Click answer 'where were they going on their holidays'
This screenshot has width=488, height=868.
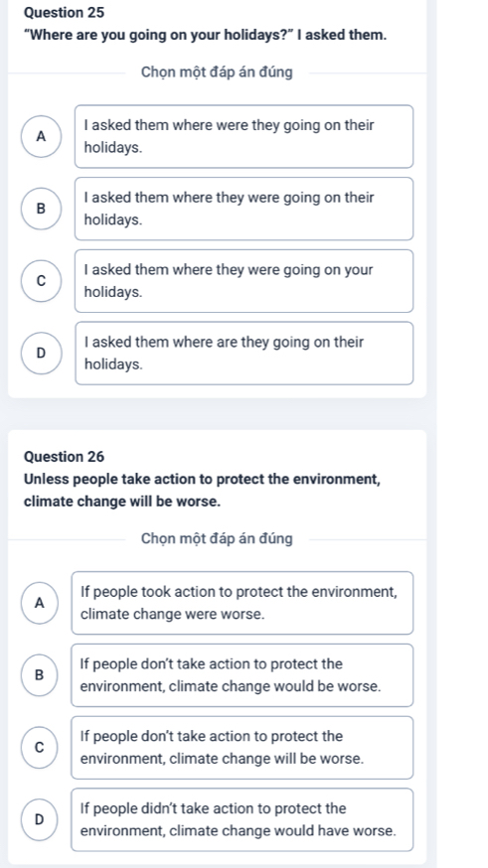244,136
